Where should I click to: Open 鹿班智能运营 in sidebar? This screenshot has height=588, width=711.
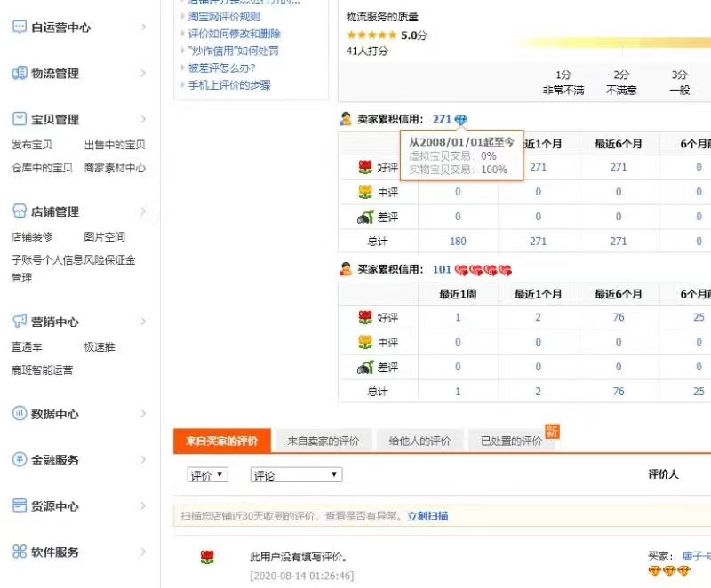point(42,370)
